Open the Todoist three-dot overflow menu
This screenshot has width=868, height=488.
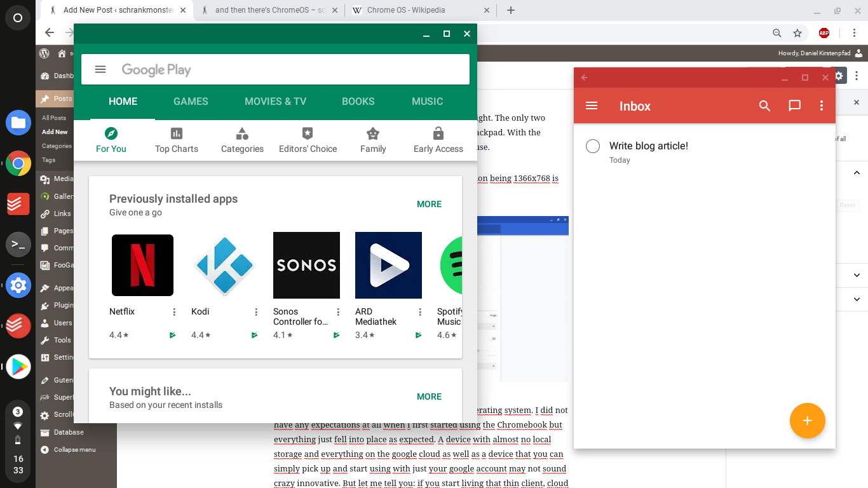[x=822, y=105]
